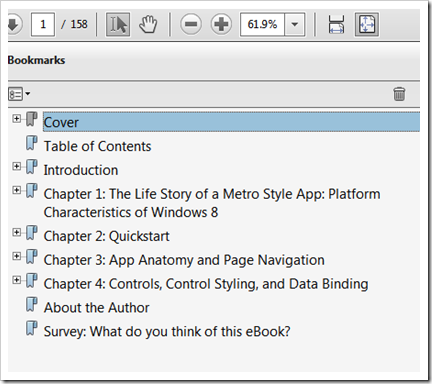Open Chapter 4: Controls, Control Styling bookmark
Image resolution: width=432 pixels, height=384 pixels.
pos(206,284)
